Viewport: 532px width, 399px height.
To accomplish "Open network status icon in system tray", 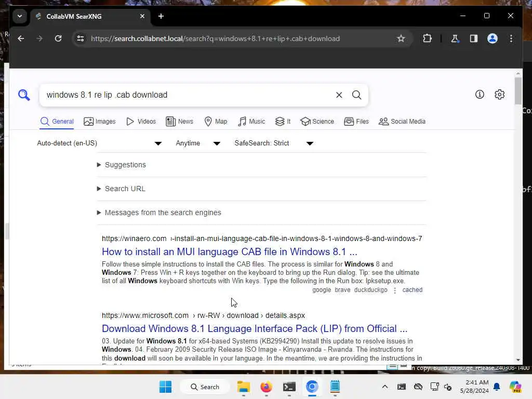I will 435,387.
